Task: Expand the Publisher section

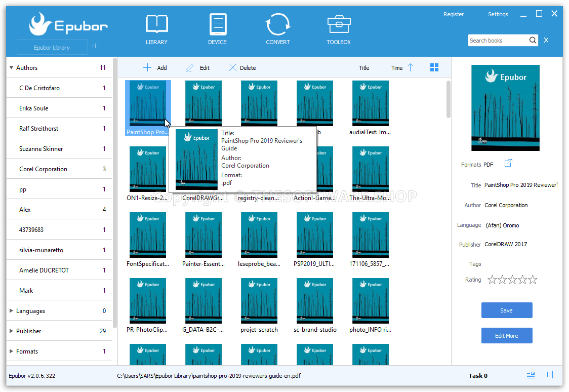Action: [x=11, y=331]
